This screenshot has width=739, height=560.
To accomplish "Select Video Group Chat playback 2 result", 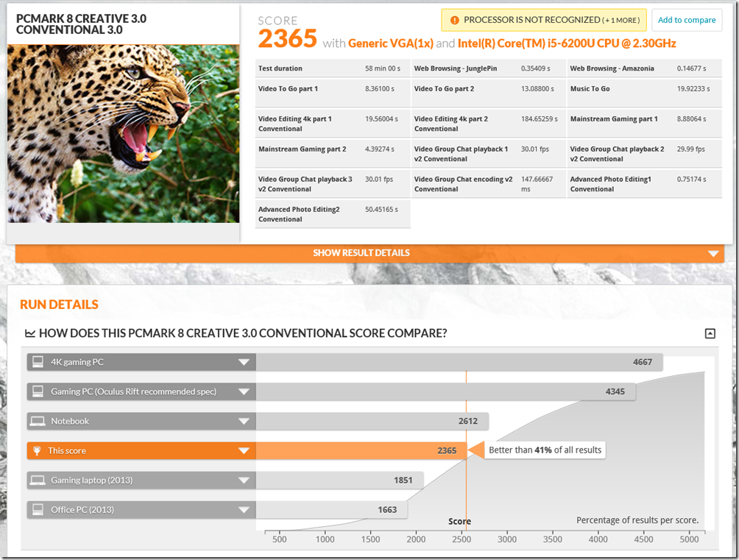I will (x=645, y=154).
